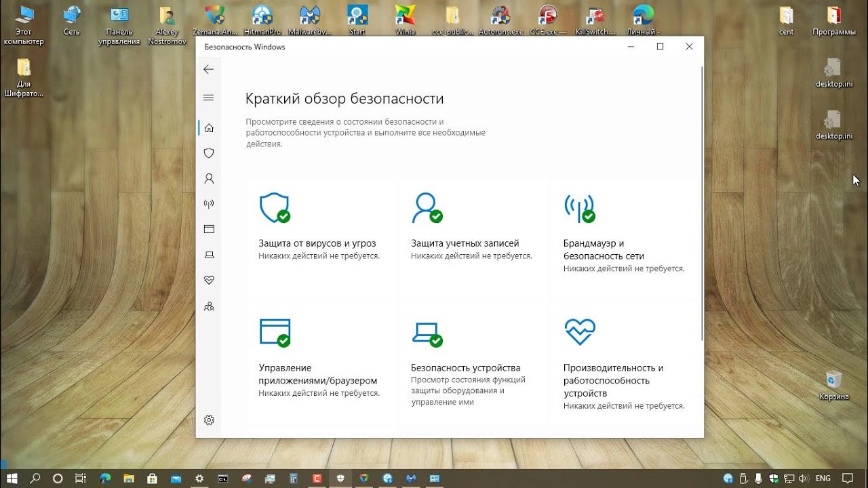
Task: Select the Home icon in sidebar
Action: pos(209,127)
